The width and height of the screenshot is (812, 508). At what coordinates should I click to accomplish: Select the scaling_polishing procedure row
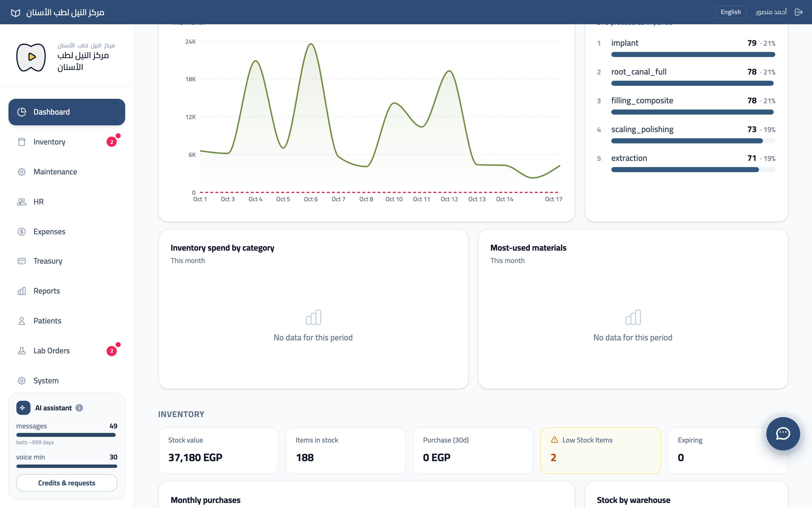click(x=686, y=135)
